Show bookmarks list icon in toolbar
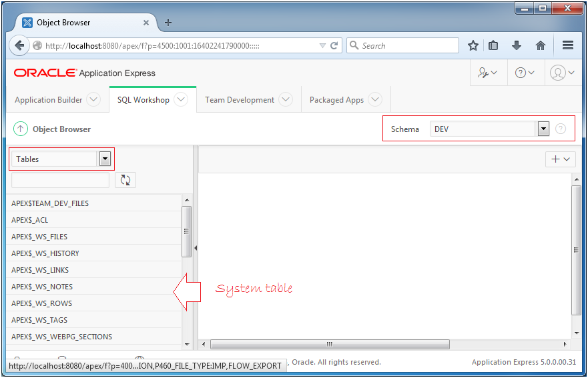588x378 pixels. click(493, 46)
